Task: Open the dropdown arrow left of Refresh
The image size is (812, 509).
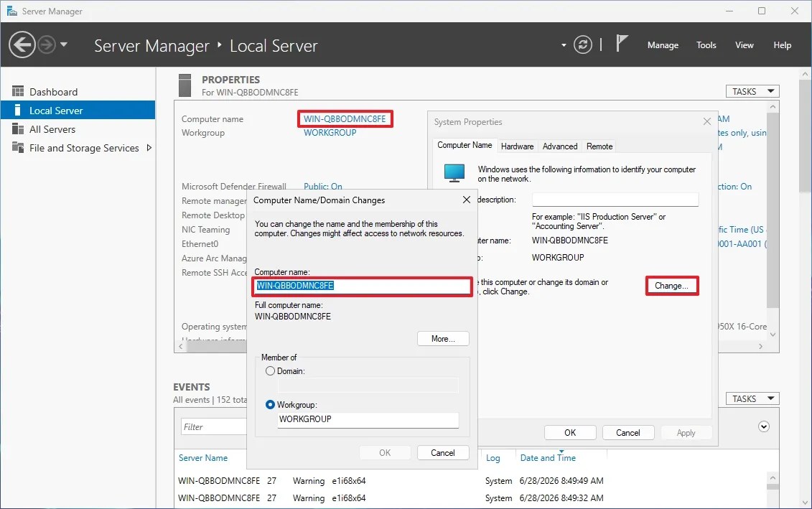Action: tap(564, 45)
